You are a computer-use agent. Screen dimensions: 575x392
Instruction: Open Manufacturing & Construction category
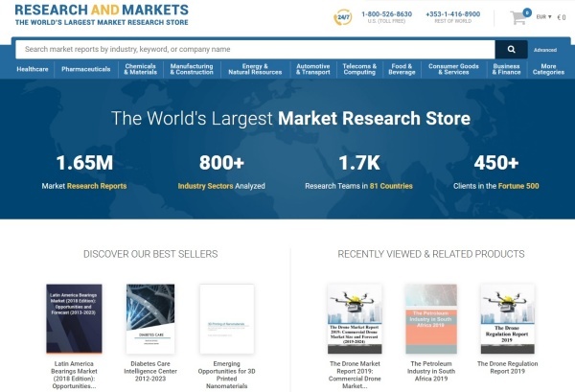click(192, 69)
